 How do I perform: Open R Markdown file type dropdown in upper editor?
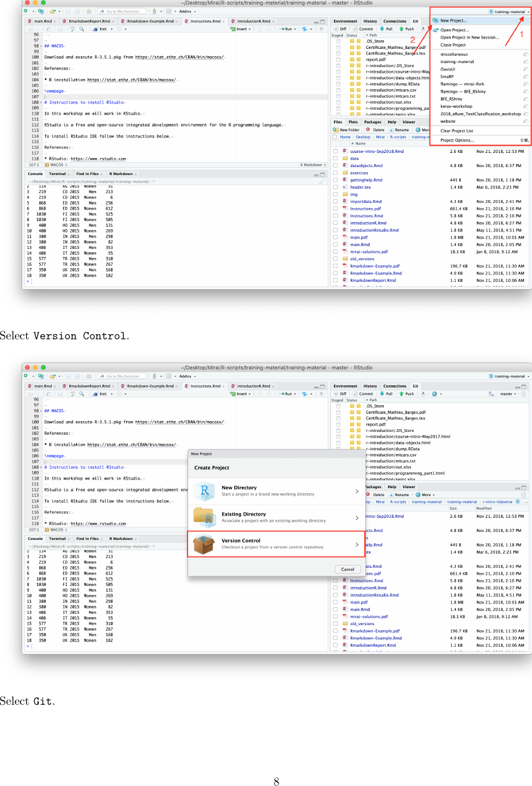313,165
